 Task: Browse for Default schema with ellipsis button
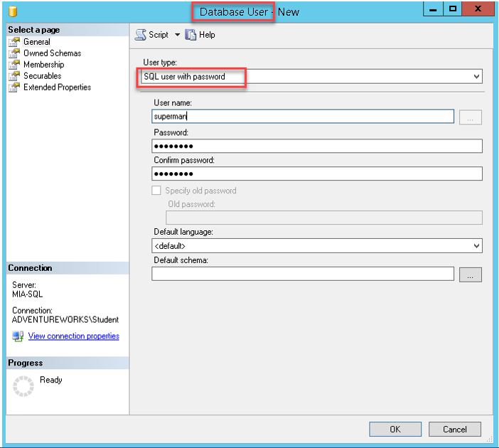(x=470, y=274)
